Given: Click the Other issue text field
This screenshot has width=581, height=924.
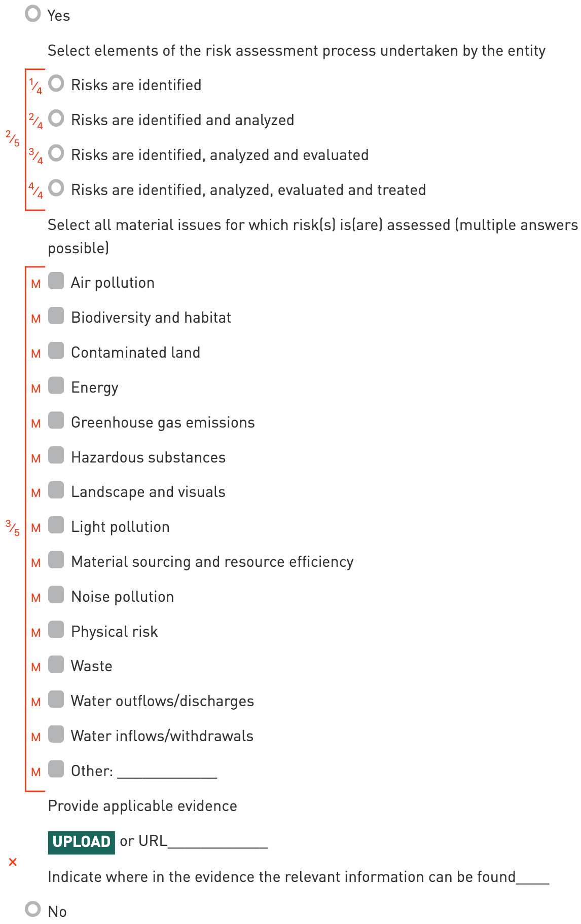Looking at the screenshot, I should (167, 772).
